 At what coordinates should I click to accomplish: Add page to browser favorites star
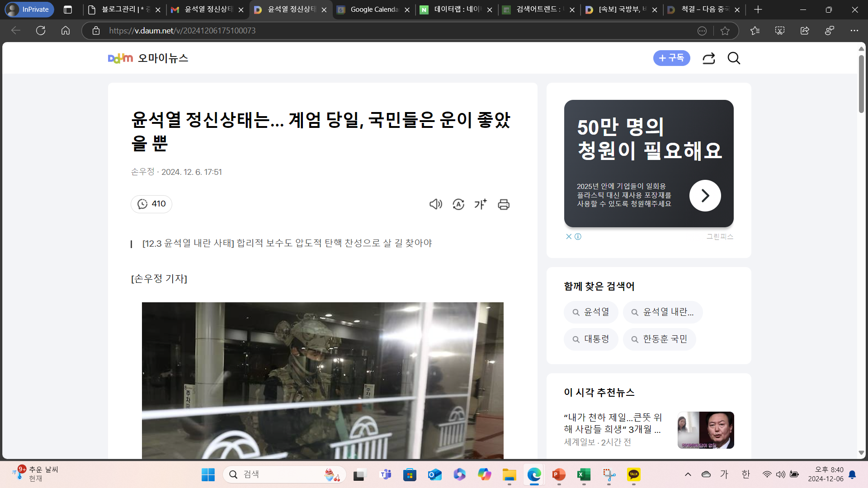725,31
